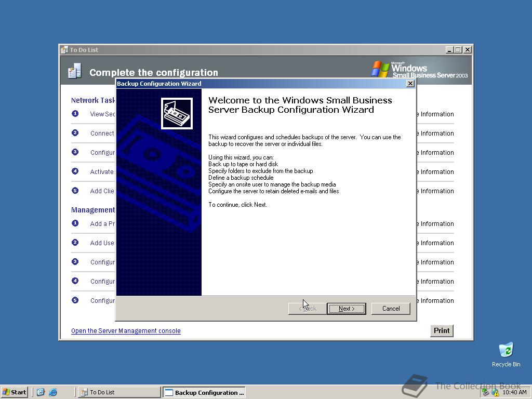Click Print in the To Do List window
The width and height of the screenshot is (532, 399).
coord(442,330)
